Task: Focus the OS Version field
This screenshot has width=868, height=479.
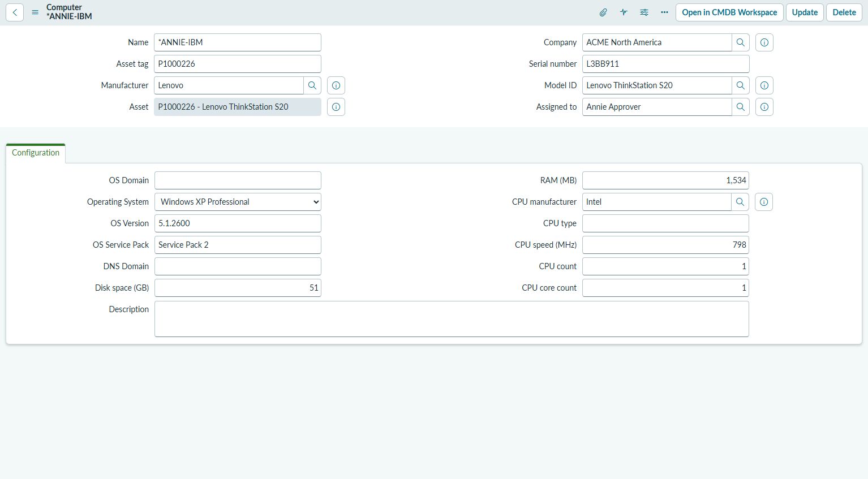Action: click(x=238, y=223)
